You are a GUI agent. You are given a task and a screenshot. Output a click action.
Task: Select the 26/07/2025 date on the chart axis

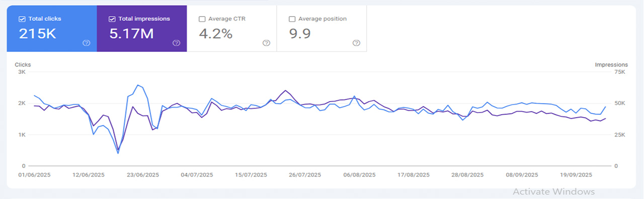pyautogui.click(x=305, y=175)
